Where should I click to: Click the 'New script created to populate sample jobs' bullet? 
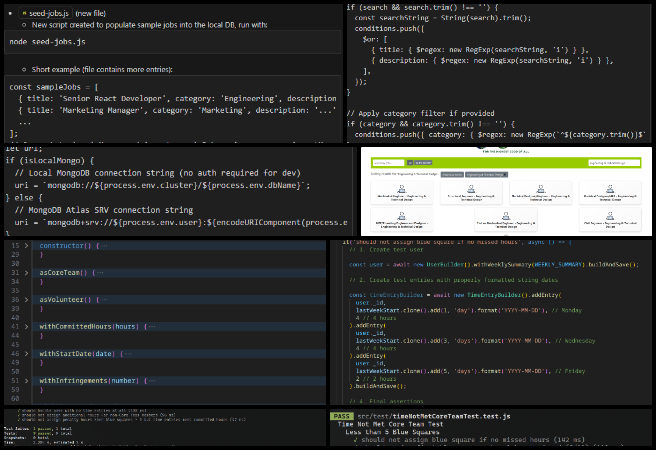pos(149,25)
